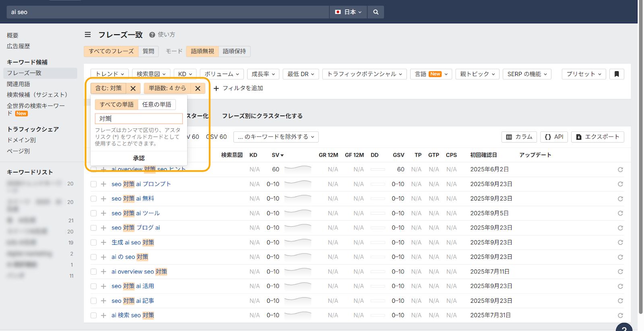The image size is (644, 331).
Task: Add seo 対策 ai 無料 with plus icon
Action: [x=103, y=199]
